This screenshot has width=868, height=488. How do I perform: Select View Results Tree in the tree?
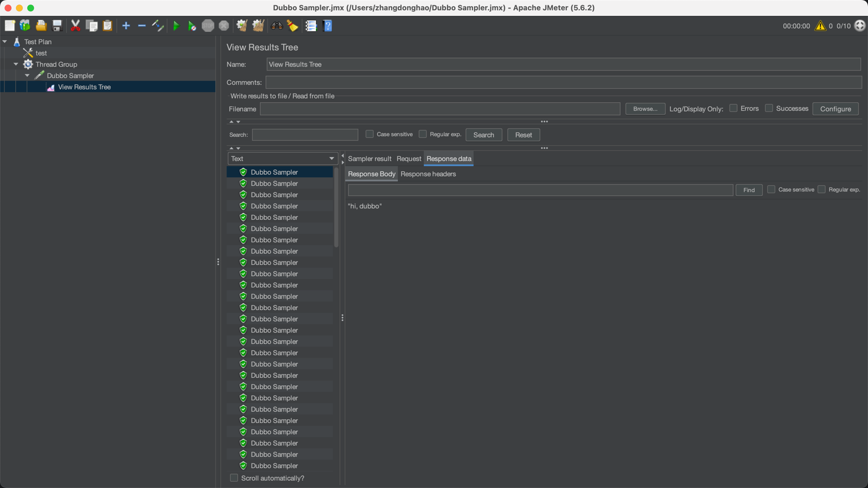coord(84,87)
